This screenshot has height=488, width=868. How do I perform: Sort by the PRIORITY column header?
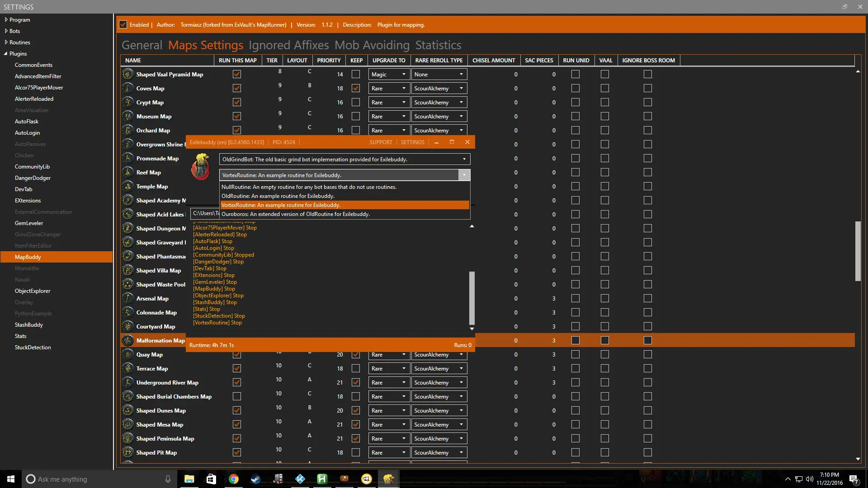click(x=329, y=60)
